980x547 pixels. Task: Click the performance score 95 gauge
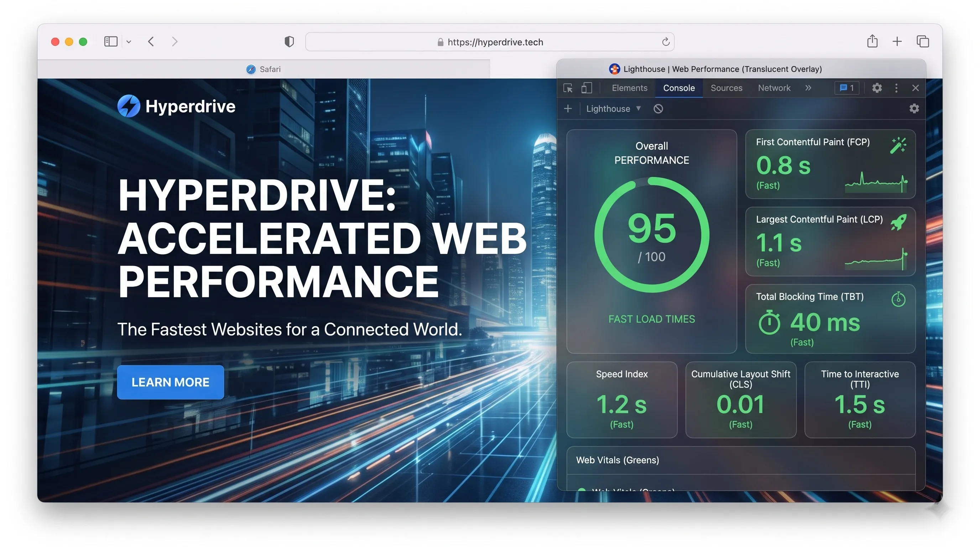pyautogui.click(x=651, y=235)
